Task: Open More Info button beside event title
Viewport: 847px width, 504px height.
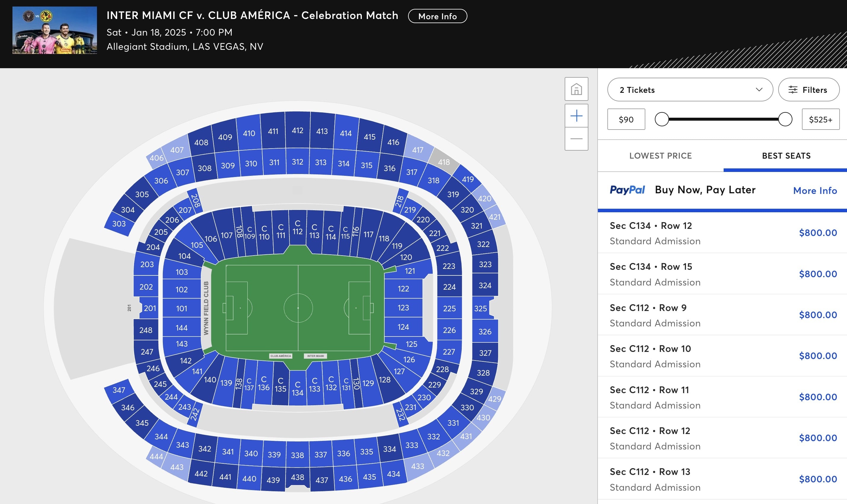Action: pyautogui.click(x=437, y=16)
